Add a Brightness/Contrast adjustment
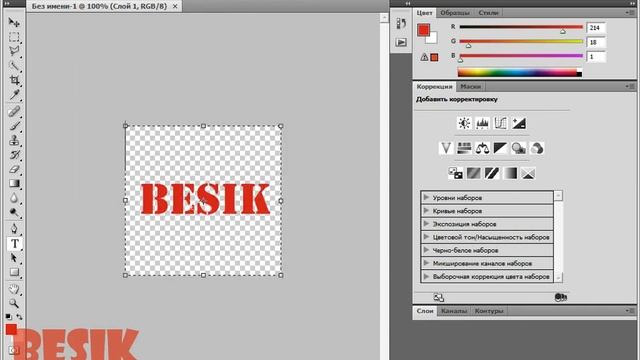 [x=464, y=123]
